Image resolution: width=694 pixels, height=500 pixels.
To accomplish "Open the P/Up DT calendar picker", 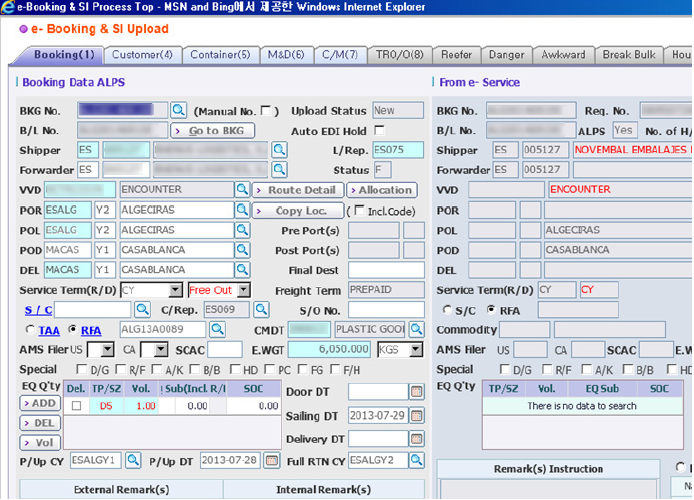I will pos(272,461).
